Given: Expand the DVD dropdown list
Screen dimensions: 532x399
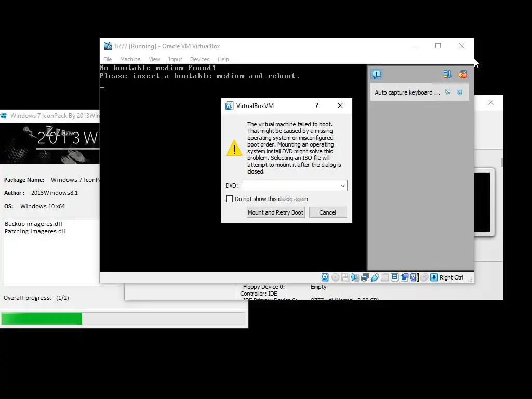Looking at the screenshot, I should [x=343, y=185].
